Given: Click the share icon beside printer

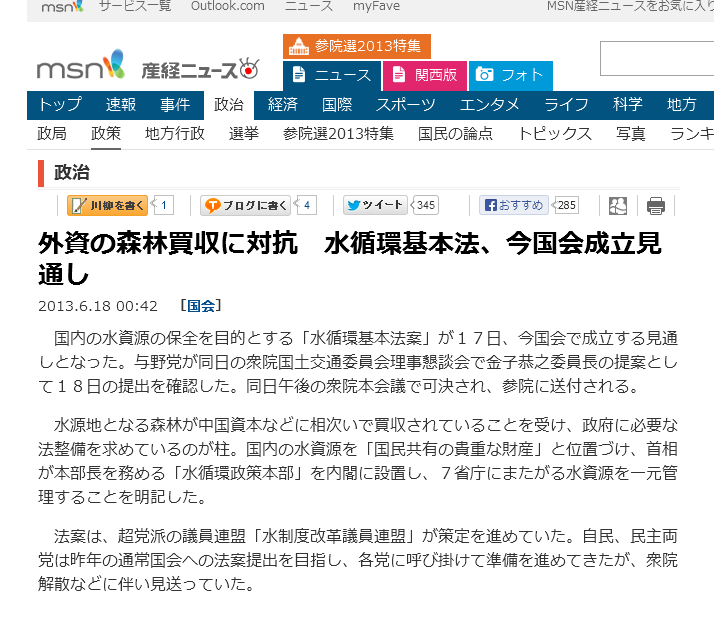Looking at the screenshot, I should pyautogui.click(x=618, y=206).
